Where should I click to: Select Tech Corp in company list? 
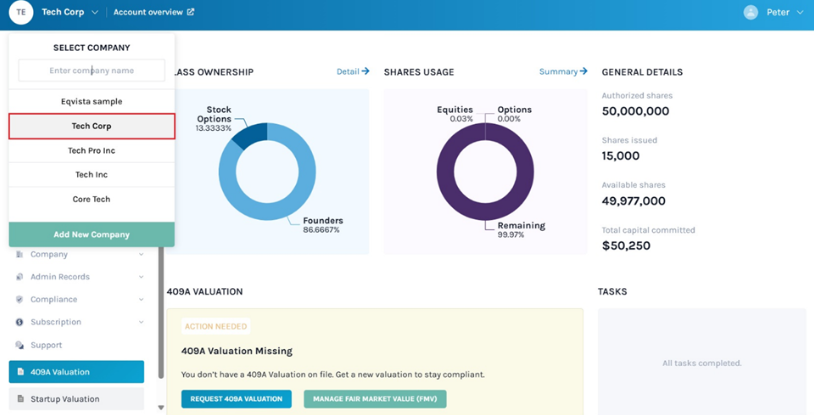coord(92,126)
